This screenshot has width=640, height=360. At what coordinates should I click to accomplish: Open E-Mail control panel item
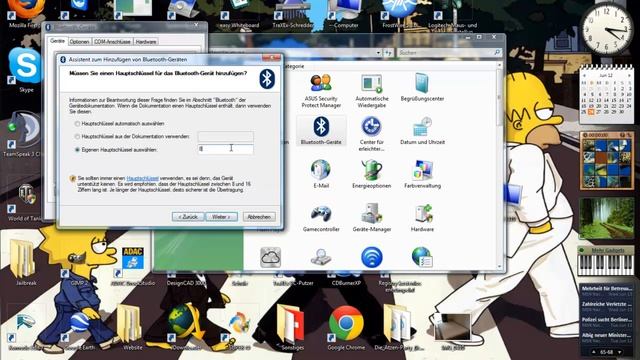tap(321, 174)
